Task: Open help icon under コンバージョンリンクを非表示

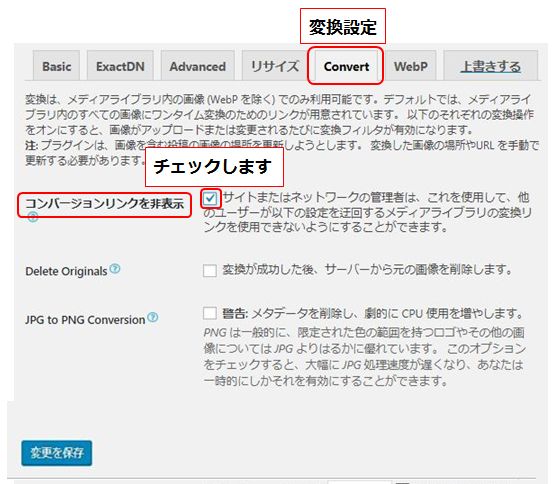Action: [33, 217]
